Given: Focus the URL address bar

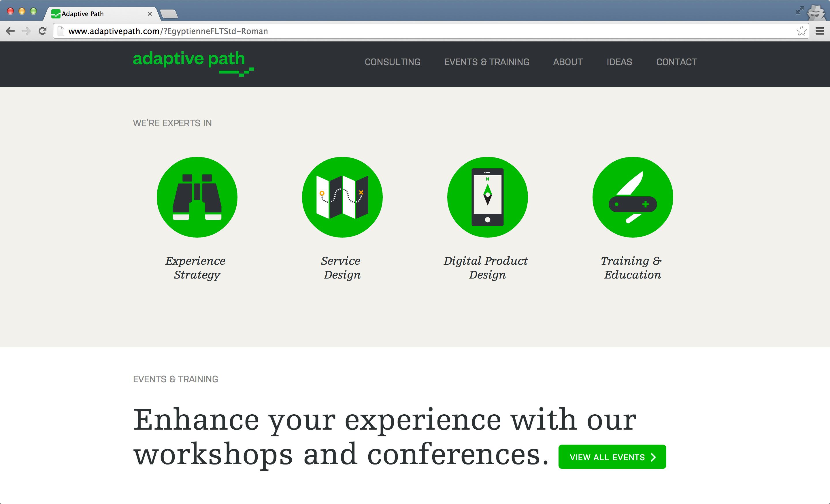Looking at the screenshot, I should click(404, 31).
